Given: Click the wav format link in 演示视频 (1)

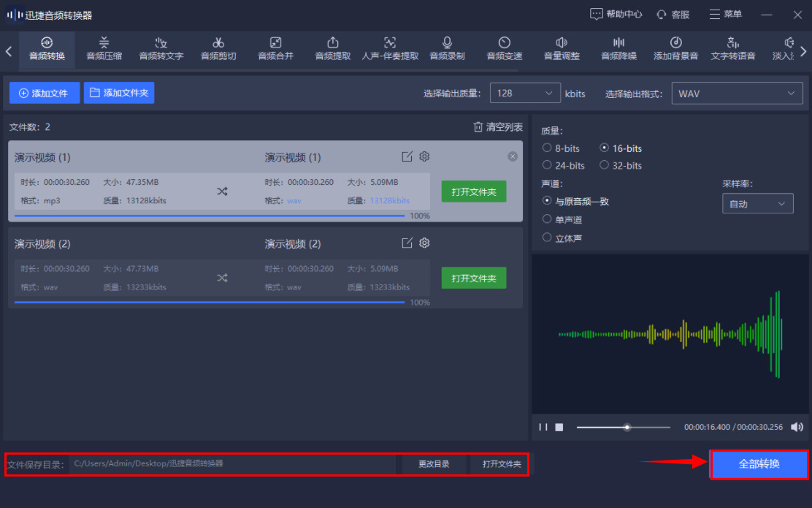Looking at the screenshot, I should [294, 200].
